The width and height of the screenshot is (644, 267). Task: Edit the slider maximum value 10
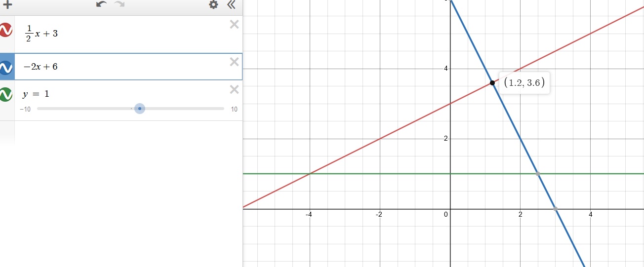[x=234, y=109]
